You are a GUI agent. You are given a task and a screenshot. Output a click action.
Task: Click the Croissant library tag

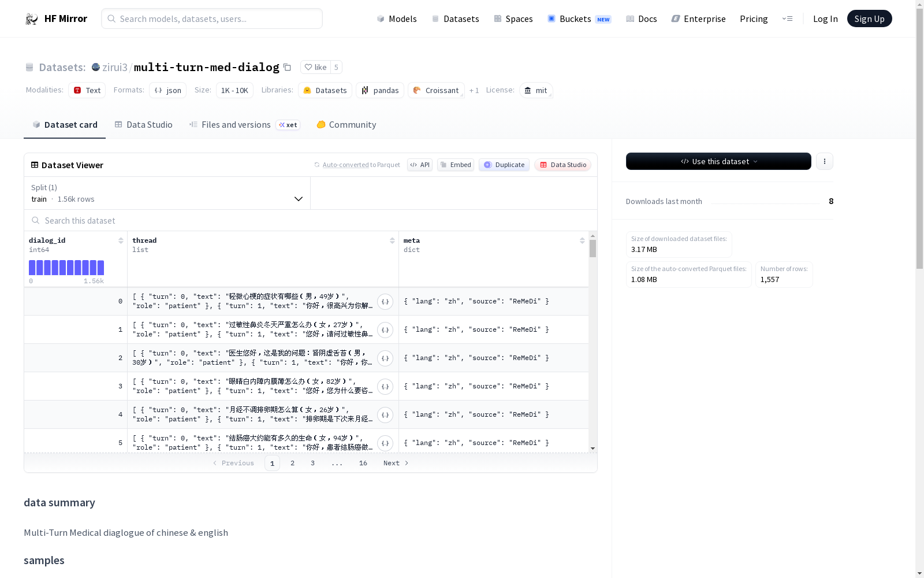pyautogui.click(x=436, y=90)
